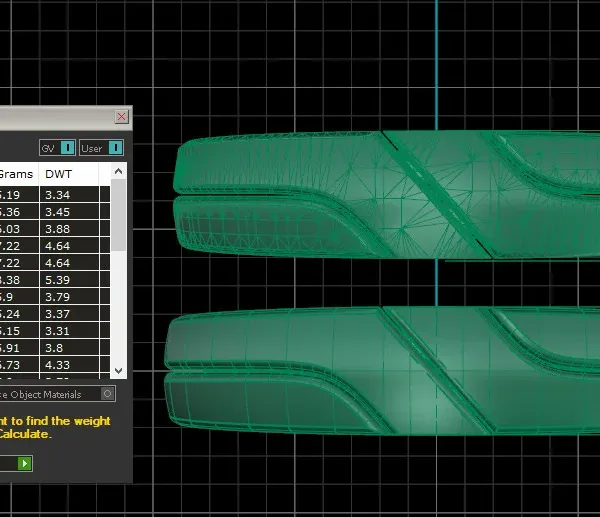Click Grams cell beside DWT 4.33
The height and width of the screenshot is (517, 600).
click(19, 365)
